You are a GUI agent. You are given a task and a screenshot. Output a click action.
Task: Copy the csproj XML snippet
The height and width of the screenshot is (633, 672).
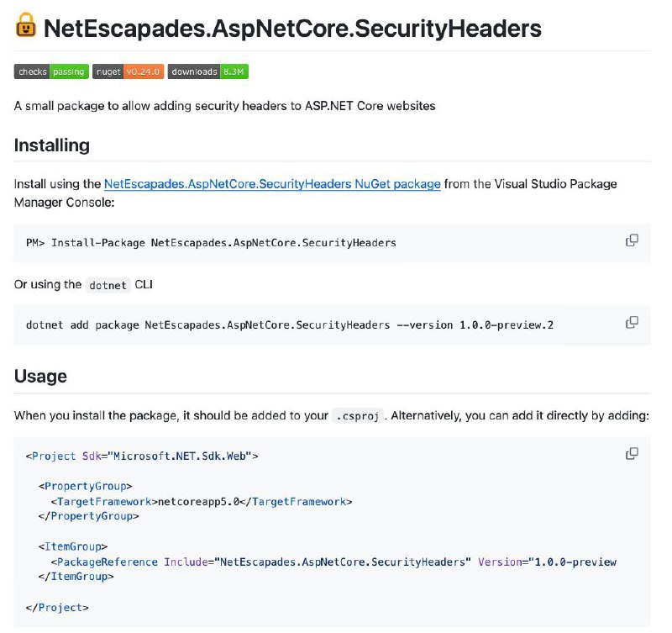[632, 453]
